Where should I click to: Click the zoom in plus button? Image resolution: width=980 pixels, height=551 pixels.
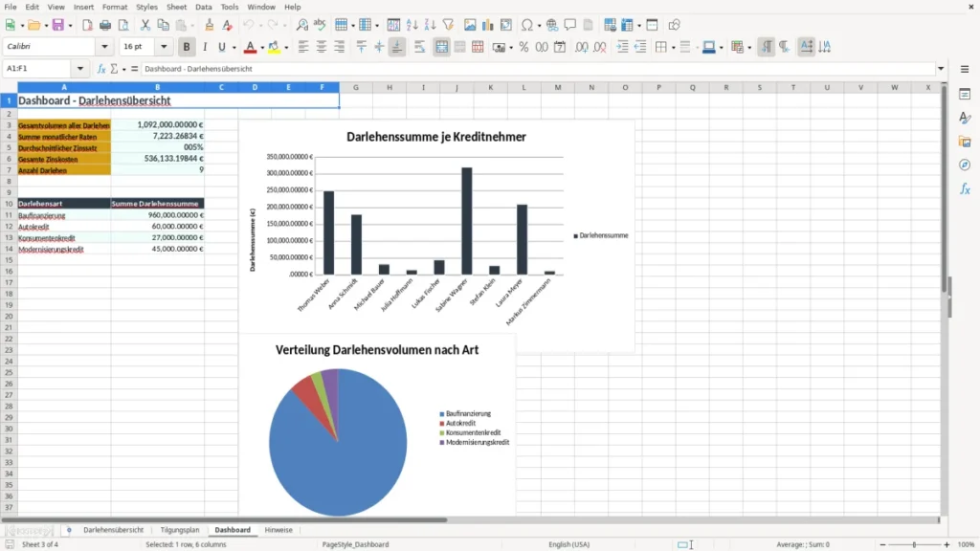click(x=947, y=544)
